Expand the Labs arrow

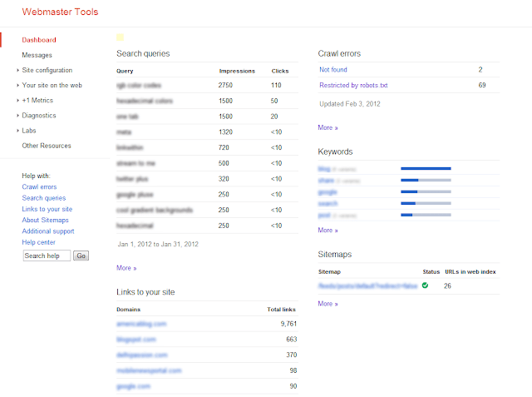coord(17,131)
